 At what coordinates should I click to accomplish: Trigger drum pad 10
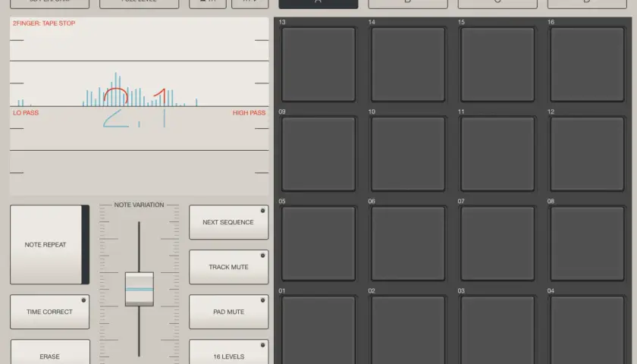tap(408, 154)
